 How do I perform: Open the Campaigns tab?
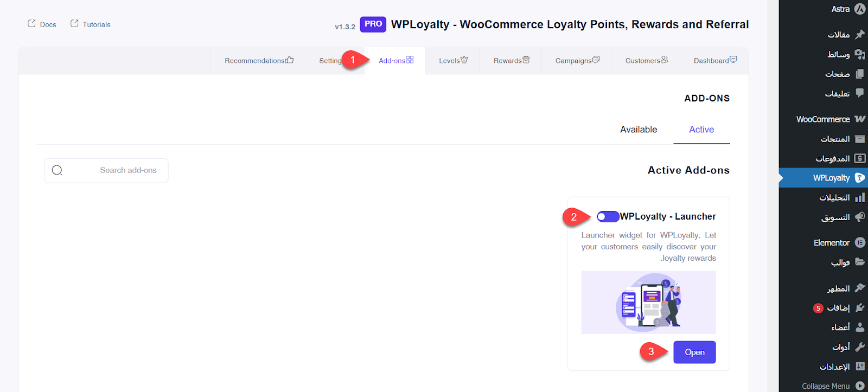click(577, 61)
